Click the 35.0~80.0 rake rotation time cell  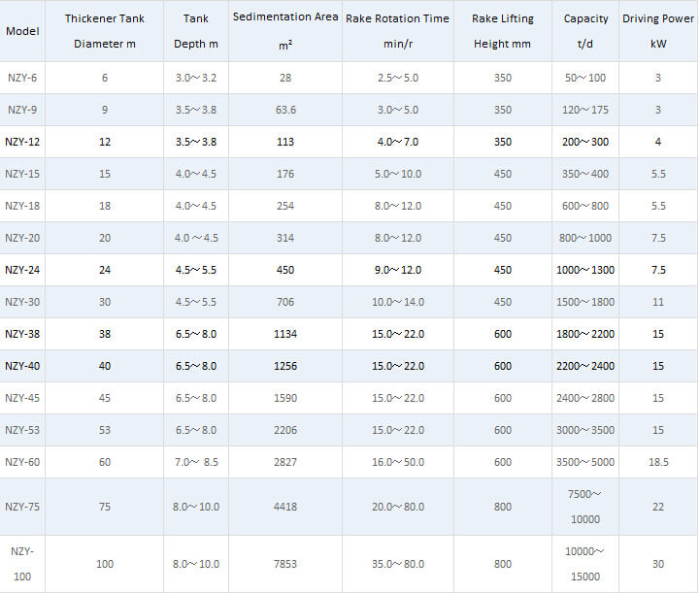point(397,564)
